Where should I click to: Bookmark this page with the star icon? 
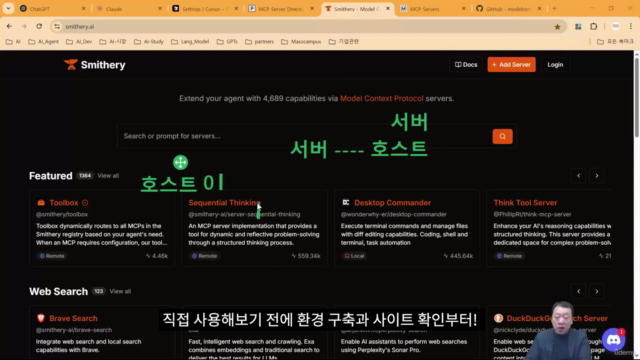(557, 27)
